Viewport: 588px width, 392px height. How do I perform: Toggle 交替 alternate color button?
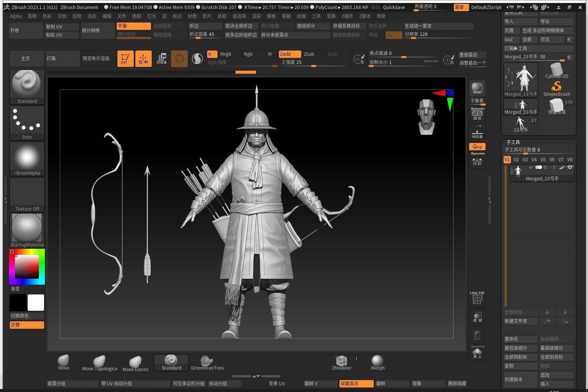(27, 325)
